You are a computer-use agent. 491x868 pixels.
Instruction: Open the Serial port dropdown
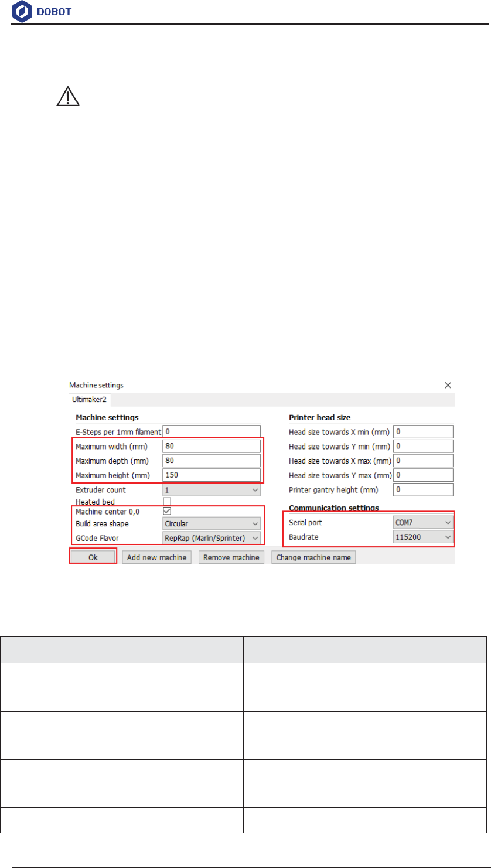[424, 522]
